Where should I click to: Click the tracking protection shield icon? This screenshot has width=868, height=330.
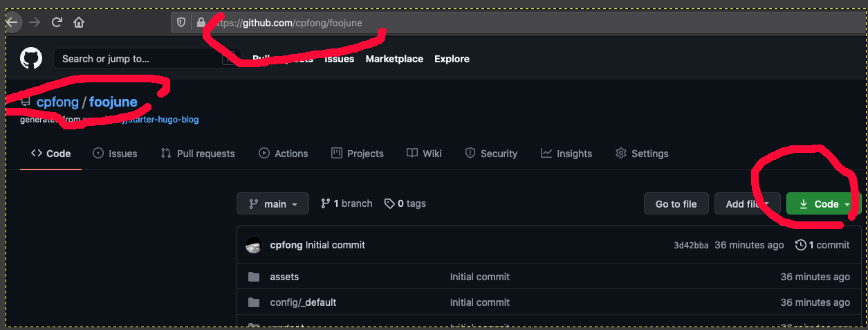(181, 23)
